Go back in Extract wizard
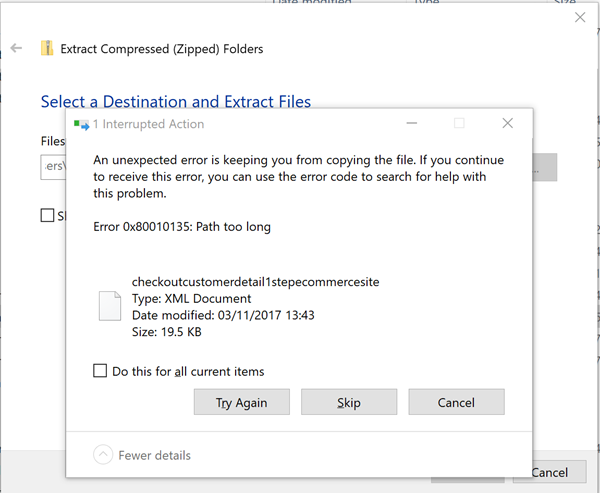The image size is (600, 493). (x=16, y=48)
